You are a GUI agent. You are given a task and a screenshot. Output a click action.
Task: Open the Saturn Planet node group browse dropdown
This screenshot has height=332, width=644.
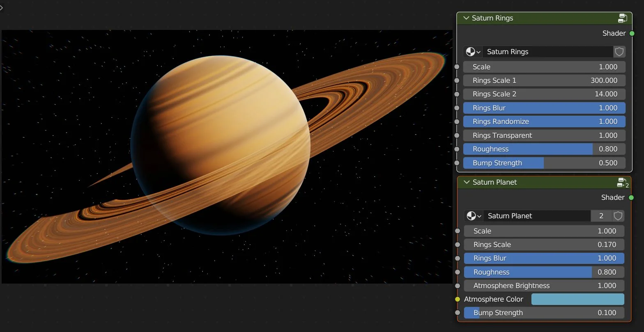click(x=474, y=216)
